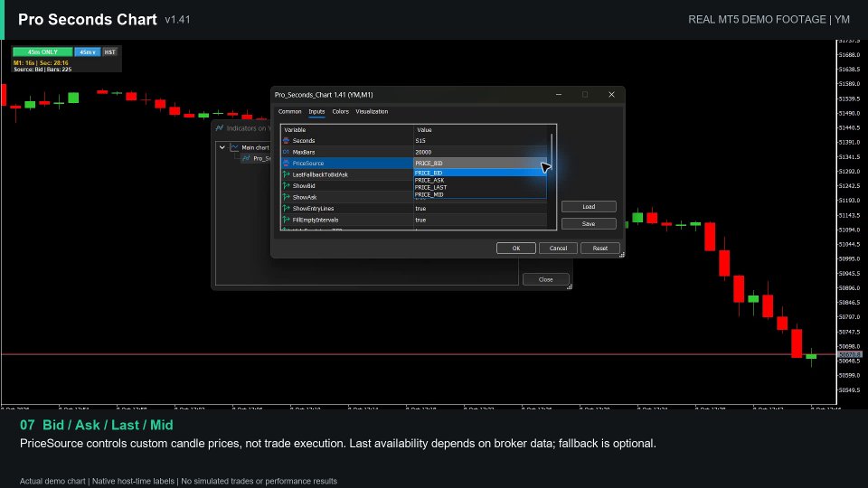The image size is (868, 488).
Task: Choose PRICE_MID from the dropdown list
Action: click(x=480, y=194)
